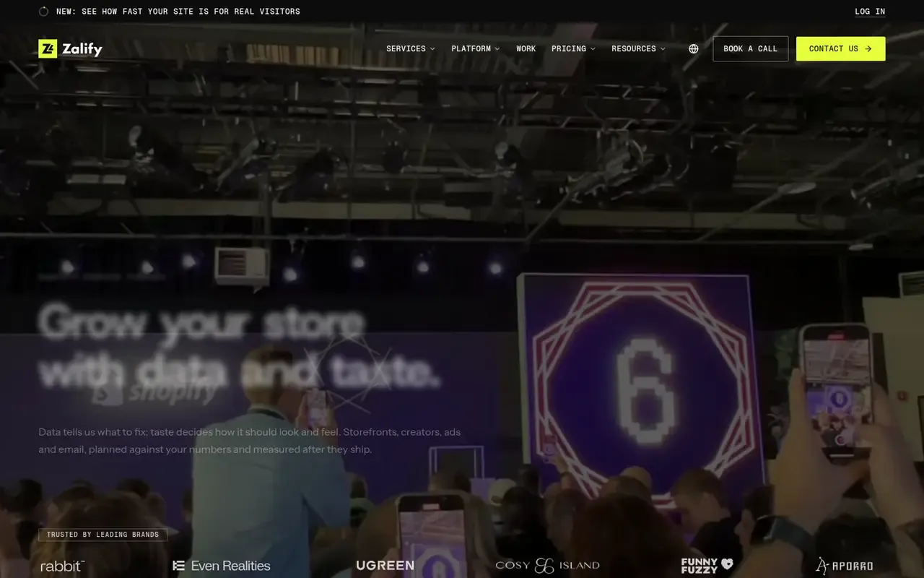Click the 'Data tells us what to fix' paragraph

[250, 441]
